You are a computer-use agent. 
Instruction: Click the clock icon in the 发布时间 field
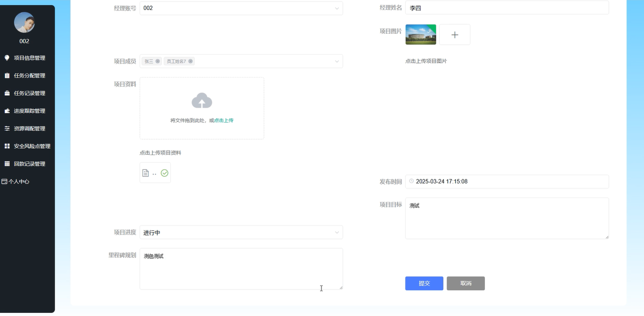[411, 181]
